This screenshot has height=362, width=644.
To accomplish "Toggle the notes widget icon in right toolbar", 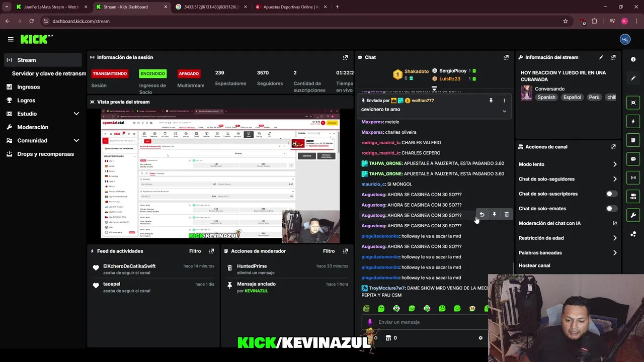I will [633, 140].
